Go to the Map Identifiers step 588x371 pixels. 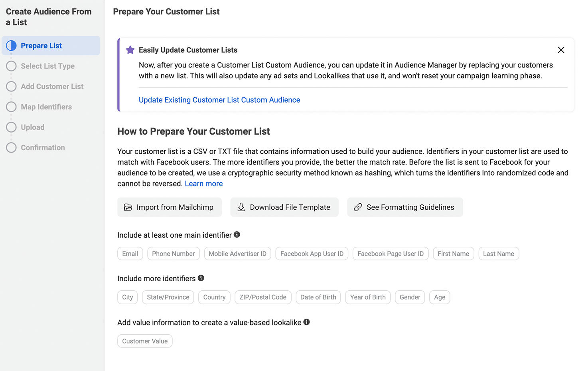(46, 107)
